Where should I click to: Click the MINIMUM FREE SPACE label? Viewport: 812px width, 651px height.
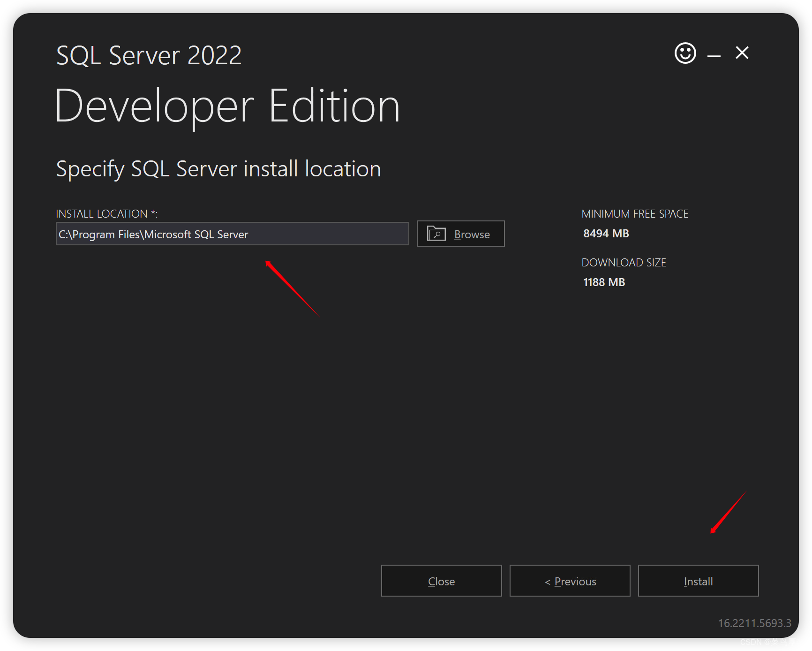tap(635, 214)
